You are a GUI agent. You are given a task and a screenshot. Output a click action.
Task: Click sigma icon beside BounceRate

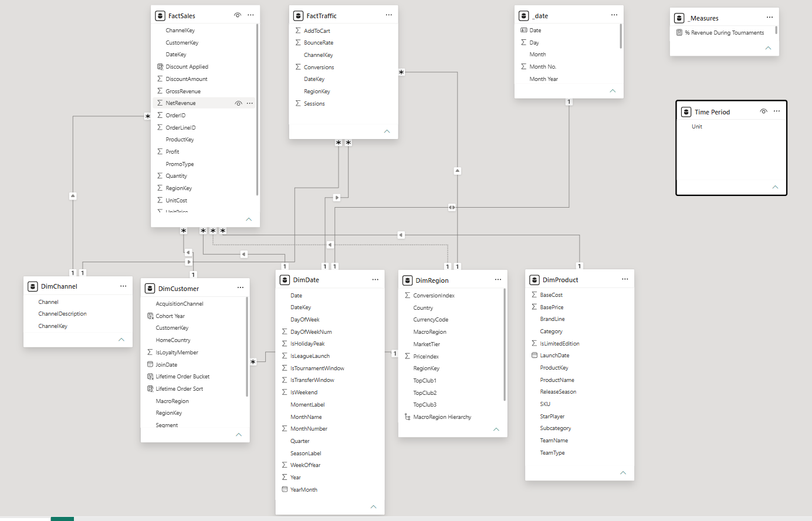pos(298,42)
